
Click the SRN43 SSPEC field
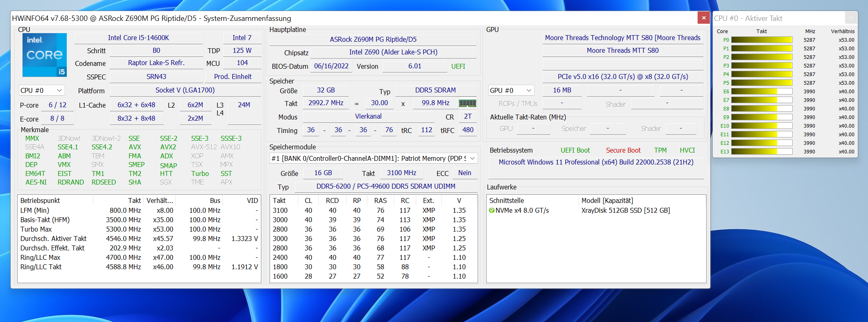point(156,77)
